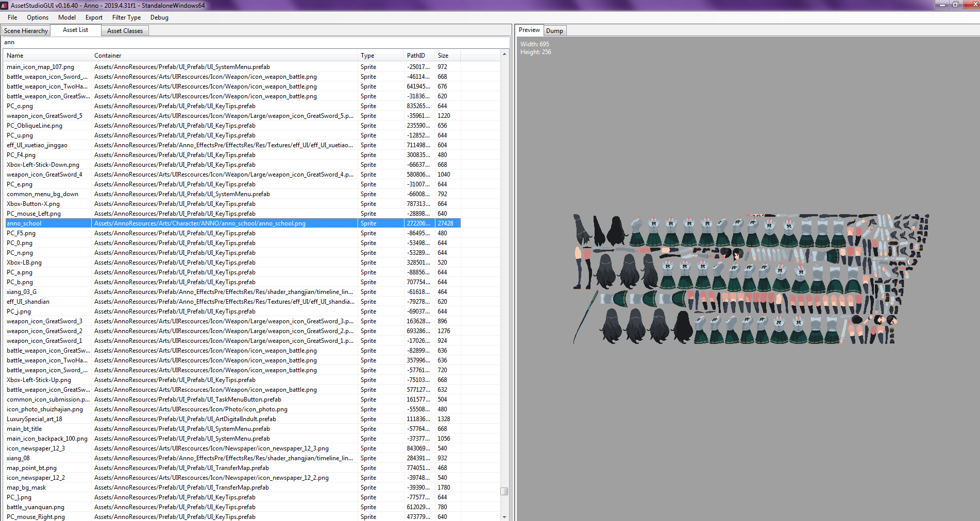Open the Export menu
The image size is (980, 521).
coord(94,18)
